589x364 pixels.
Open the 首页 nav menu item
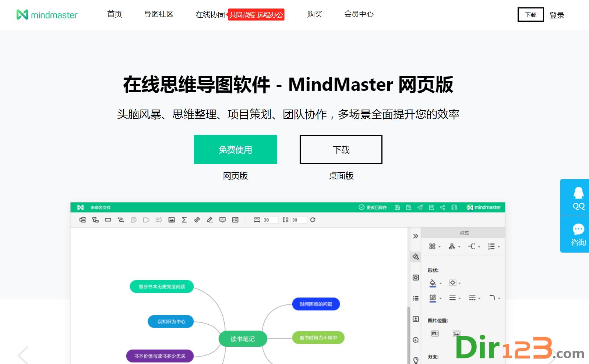coord(114,14)
